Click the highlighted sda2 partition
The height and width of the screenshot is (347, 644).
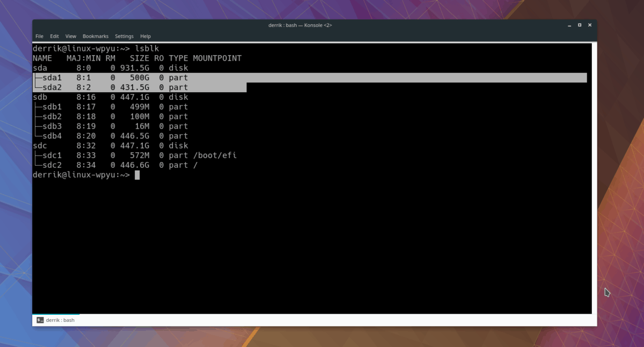click(x=52, y=87)
